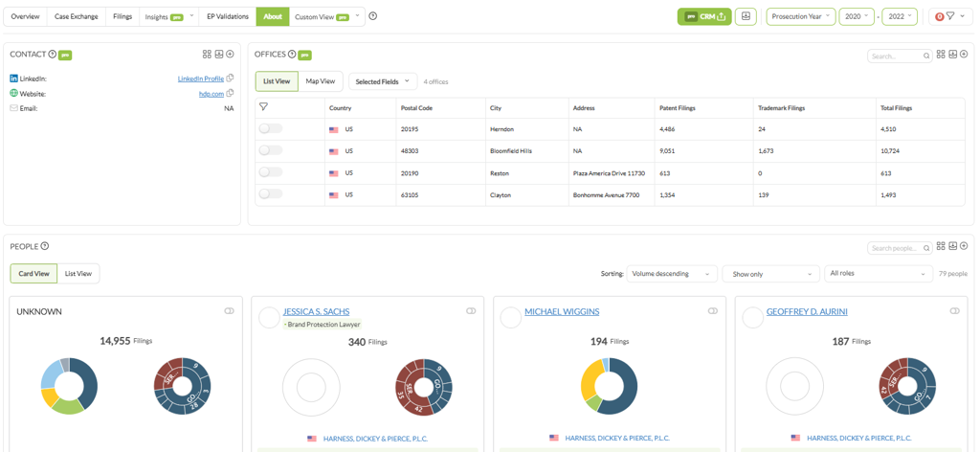Download the Offices panel data

coord(952,55)
